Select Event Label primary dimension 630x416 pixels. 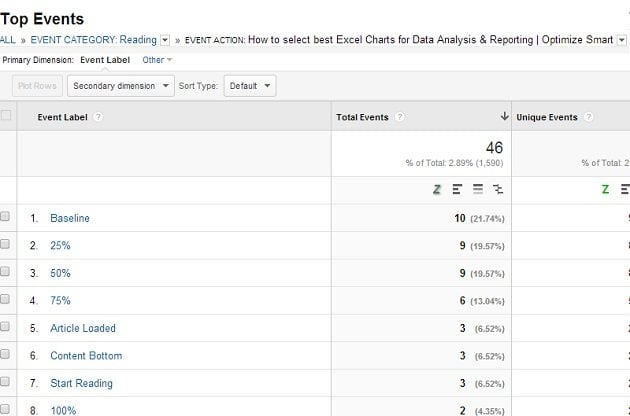coord(105,60)
